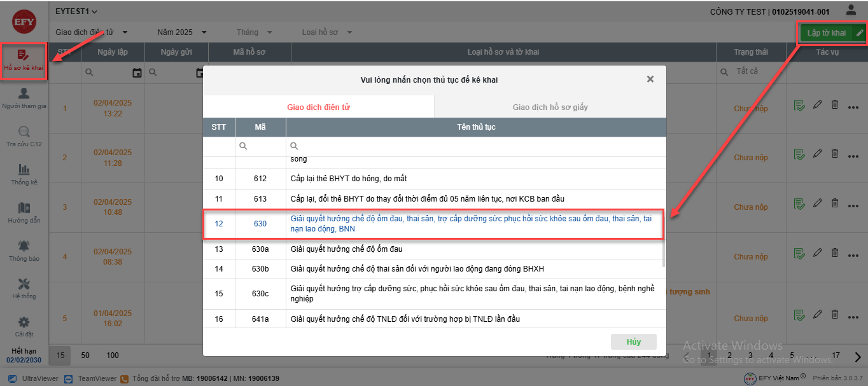The height and width of the screenshot is (386, 868).
Task: Open Hồ sơ kê khai sidebar section
Action: (24, 61)
